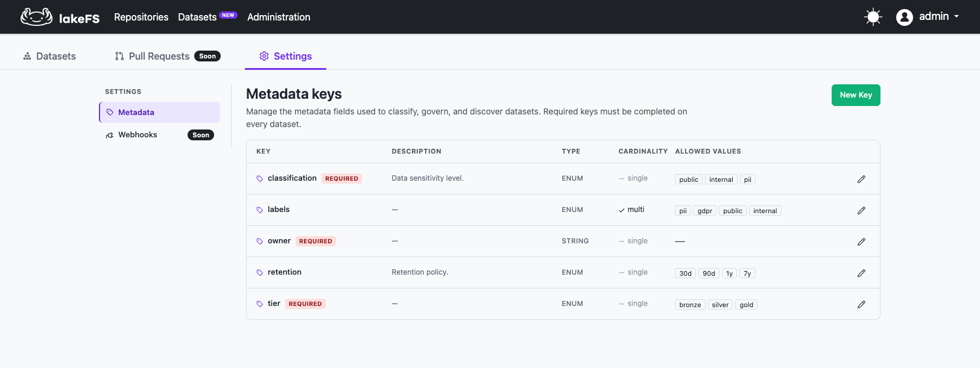Edit the tier key with pencil icon
The width and height of the screenshot is (980, 368).
[861, 304]
